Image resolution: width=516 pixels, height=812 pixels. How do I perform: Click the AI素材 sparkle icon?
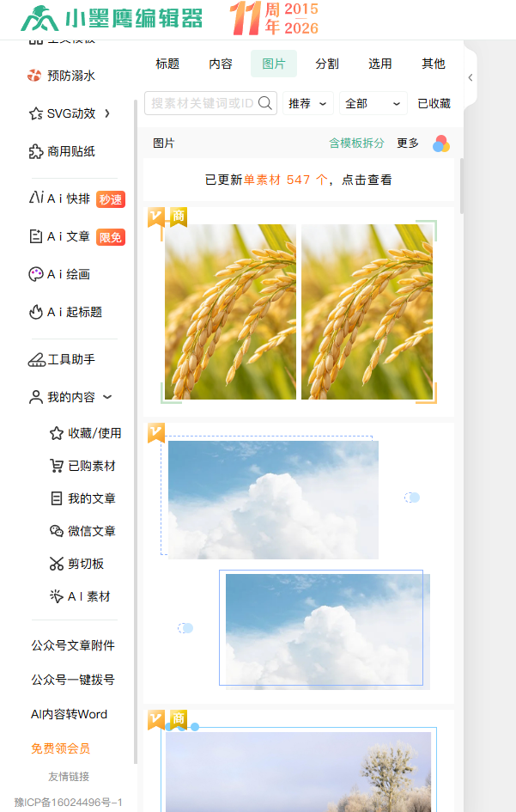(x=57, y=596)
